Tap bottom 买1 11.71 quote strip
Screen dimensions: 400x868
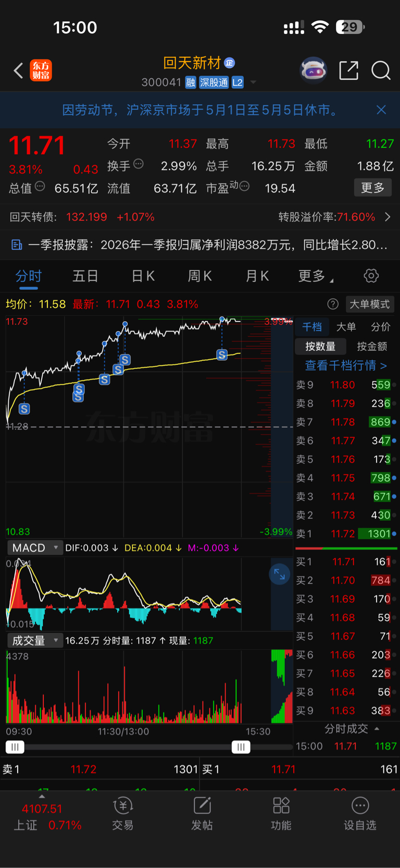pyautogui.click(x=300, y=769)
